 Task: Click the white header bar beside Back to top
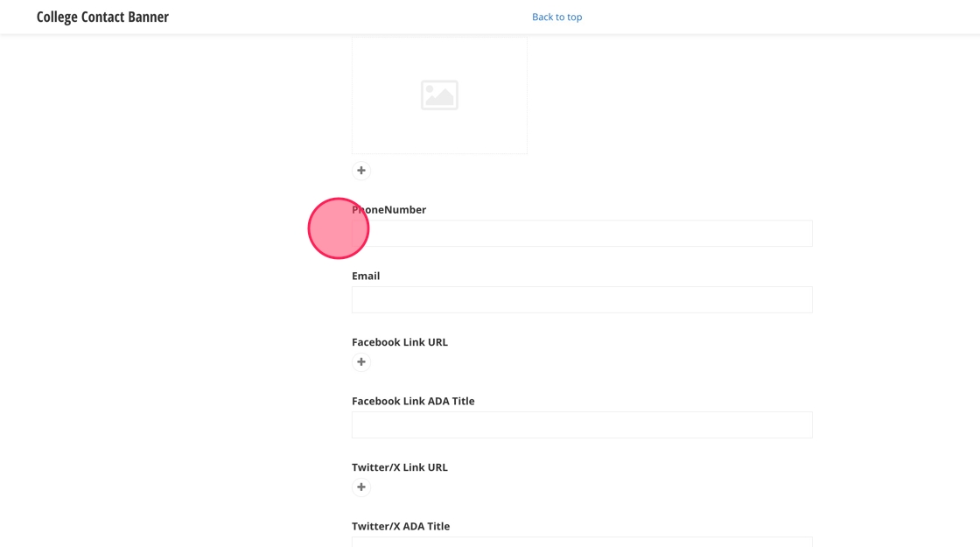[744, 17]
